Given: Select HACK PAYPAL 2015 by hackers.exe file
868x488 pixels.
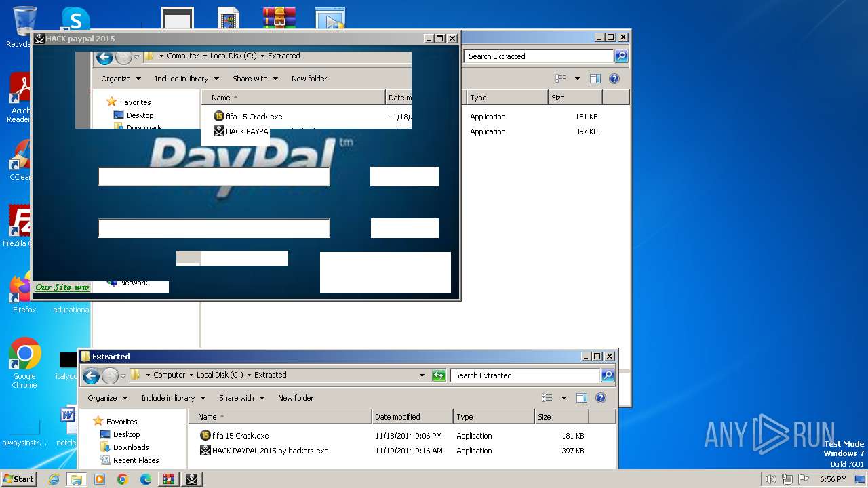Looking at the screenshot, I should coord(270,451).
